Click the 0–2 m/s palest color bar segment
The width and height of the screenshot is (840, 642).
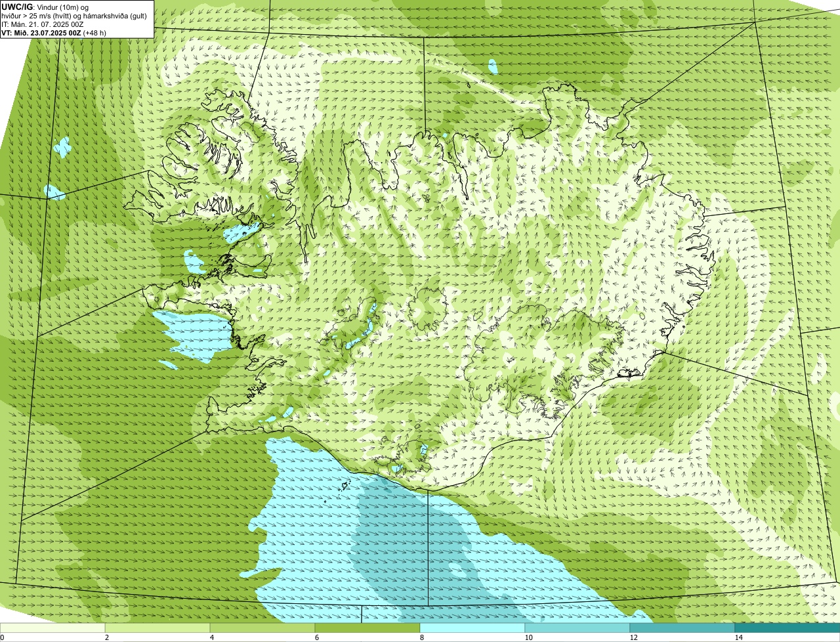(x=52, y=628)
